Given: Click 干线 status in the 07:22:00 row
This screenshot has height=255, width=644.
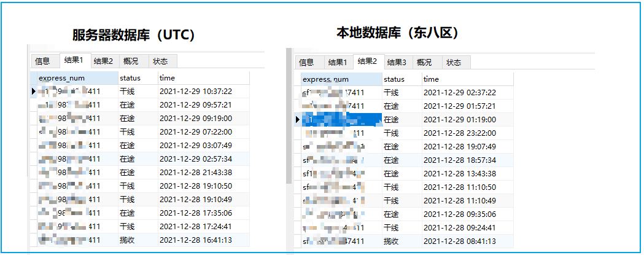Looking at the screenshot, I should 138,132.
